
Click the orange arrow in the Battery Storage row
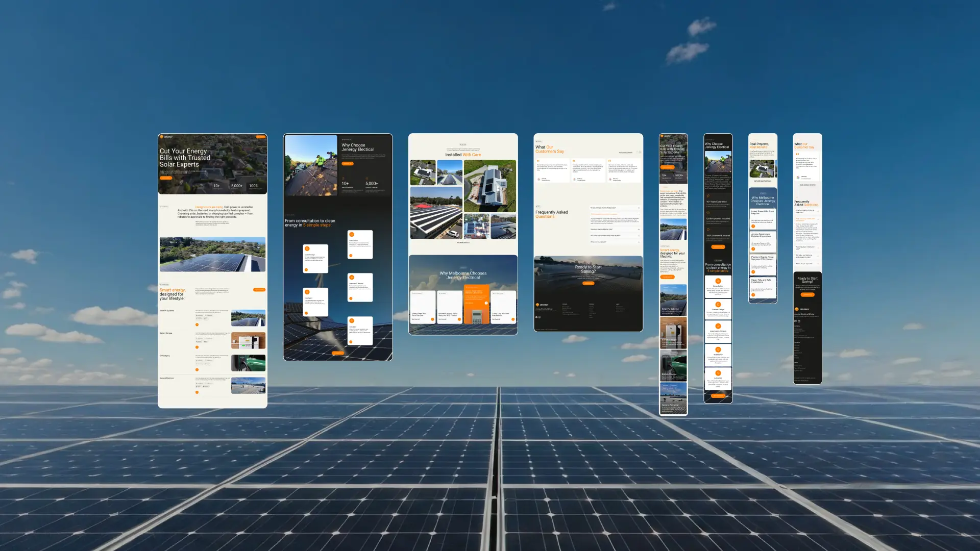pos(197,347)
